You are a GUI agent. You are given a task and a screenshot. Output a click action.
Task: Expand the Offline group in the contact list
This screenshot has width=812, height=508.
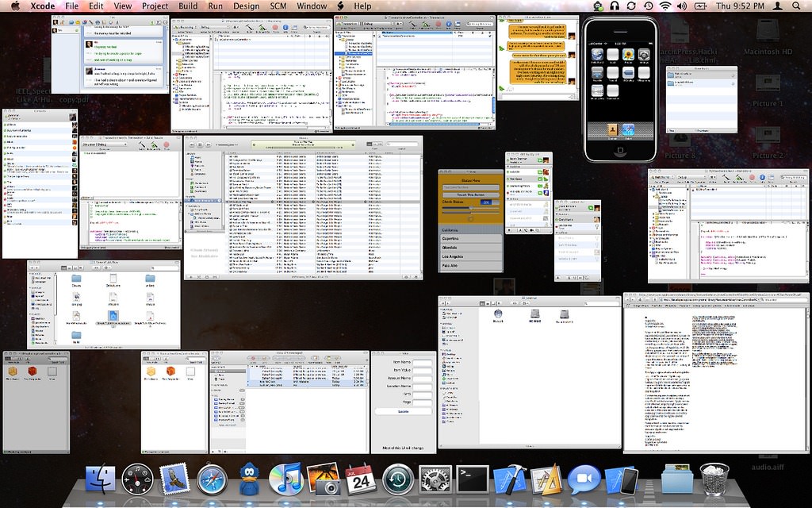(x=557, y=233)
